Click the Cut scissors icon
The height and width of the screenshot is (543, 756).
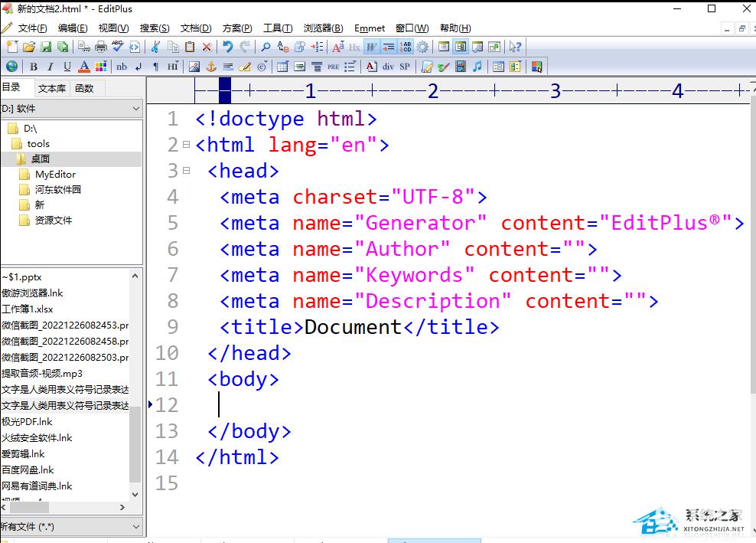[x=155, y=47]
